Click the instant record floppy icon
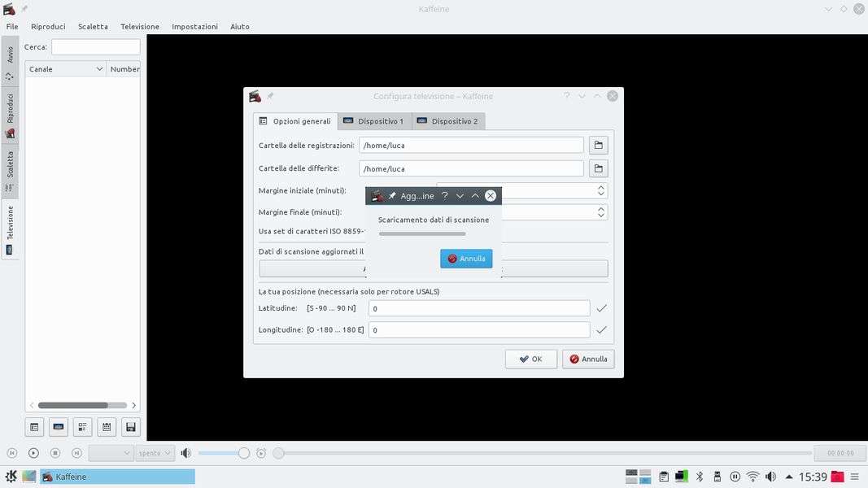 pyautogui.click(x=131, y=426)
